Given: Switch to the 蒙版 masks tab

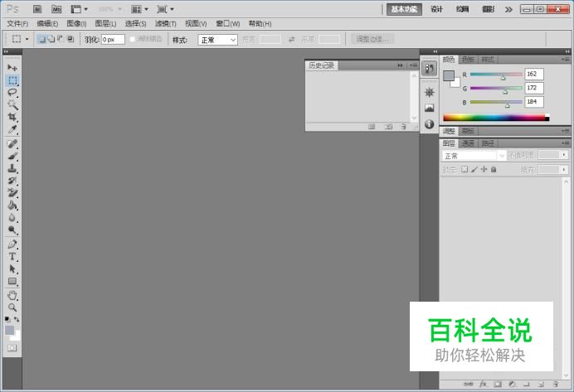Looking at the screenshot, I should pyautogui.click(x=468, y=131).
